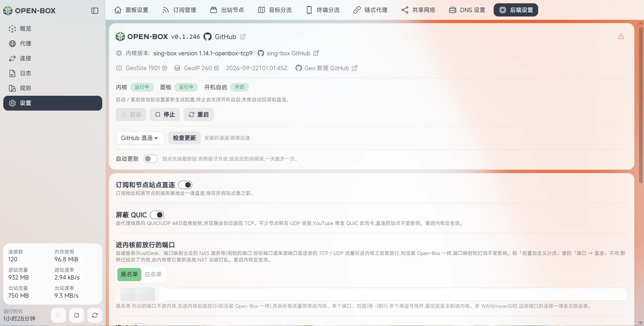The image size is (644, 326).
Task: Switch to the 目标分流 tab
Action: coord(275,10)
